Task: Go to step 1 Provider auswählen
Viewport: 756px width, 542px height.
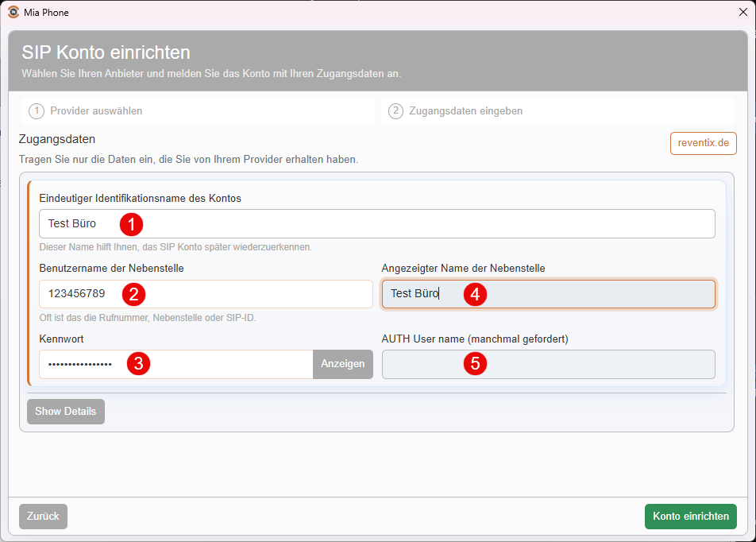Action: 199,111
